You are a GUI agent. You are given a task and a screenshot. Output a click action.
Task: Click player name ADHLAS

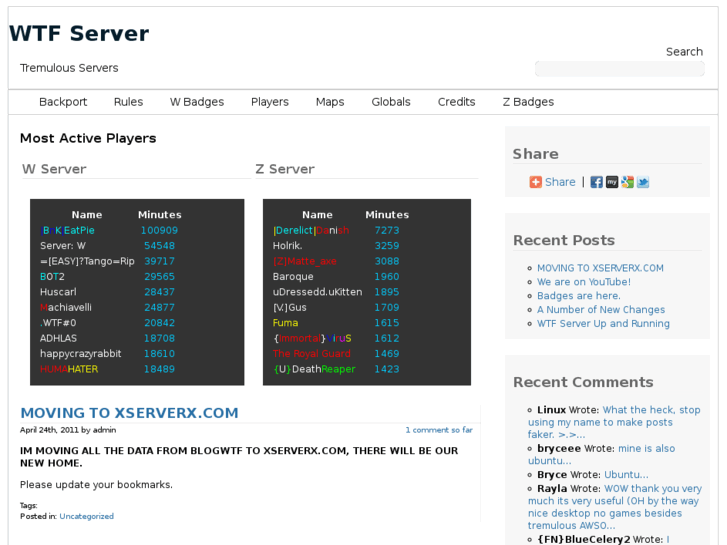pyautogui.click(x=58, y=338)
